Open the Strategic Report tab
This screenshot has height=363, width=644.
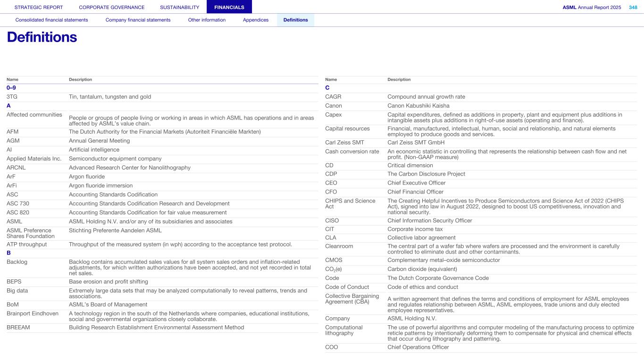(x=39, y=7)
